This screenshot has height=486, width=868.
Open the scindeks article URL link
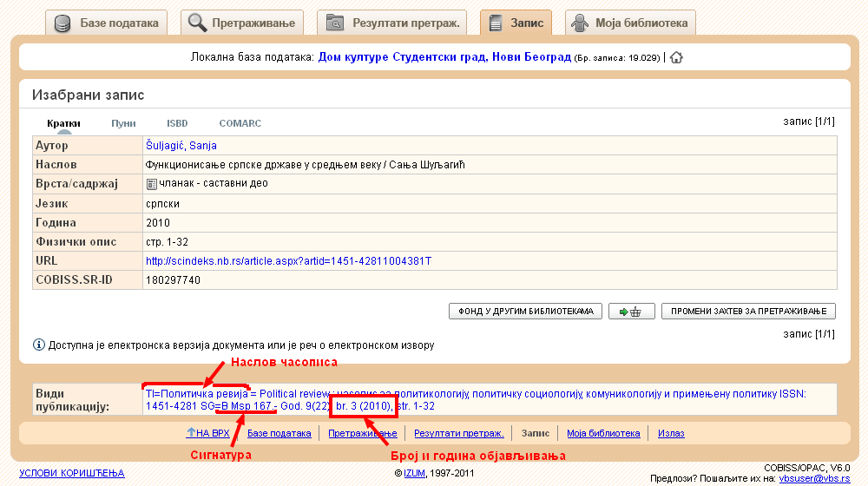point(288,260)
